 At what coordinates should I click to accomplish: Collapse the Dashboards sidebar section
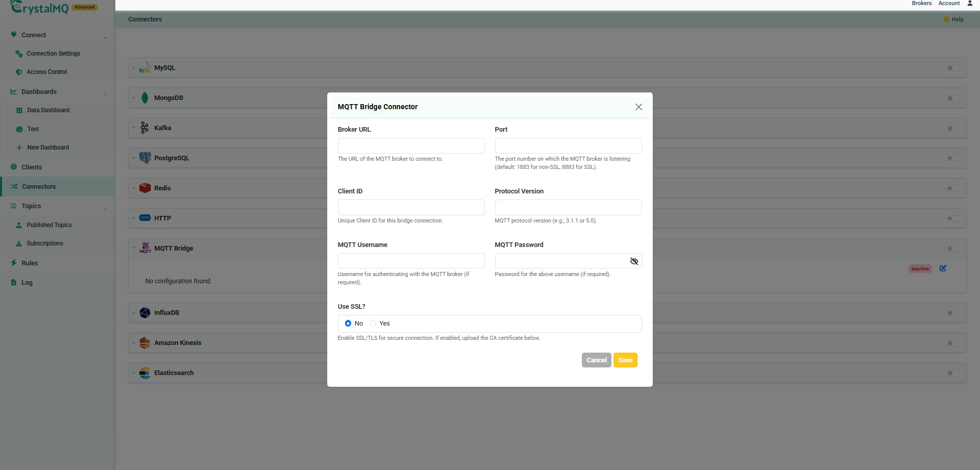pyautogui.click(x=106, y=94)
